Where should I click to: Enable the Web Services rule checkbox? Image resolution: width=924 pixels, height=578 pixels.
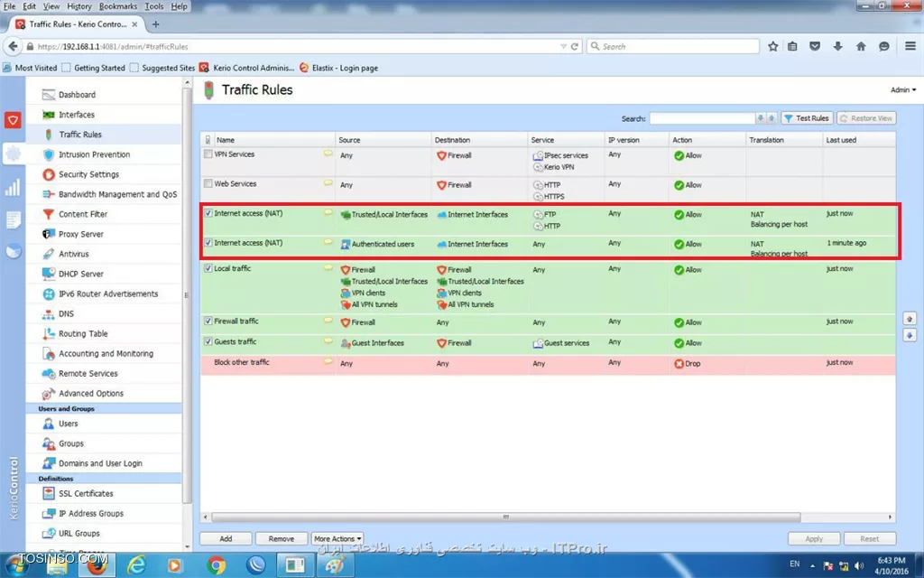(208, 183)
